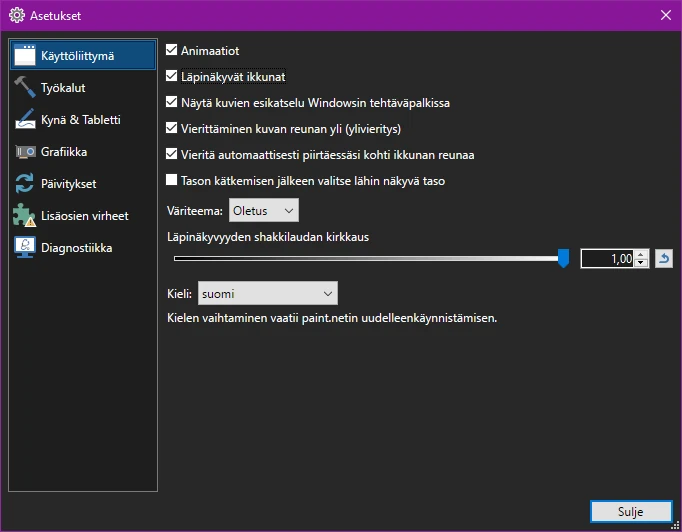Image resolution: width=682 pixels, height=532 pixels.
Task: Toggle Läpinäkyvät ikkunat checkbox
Action: pos(172,76)
